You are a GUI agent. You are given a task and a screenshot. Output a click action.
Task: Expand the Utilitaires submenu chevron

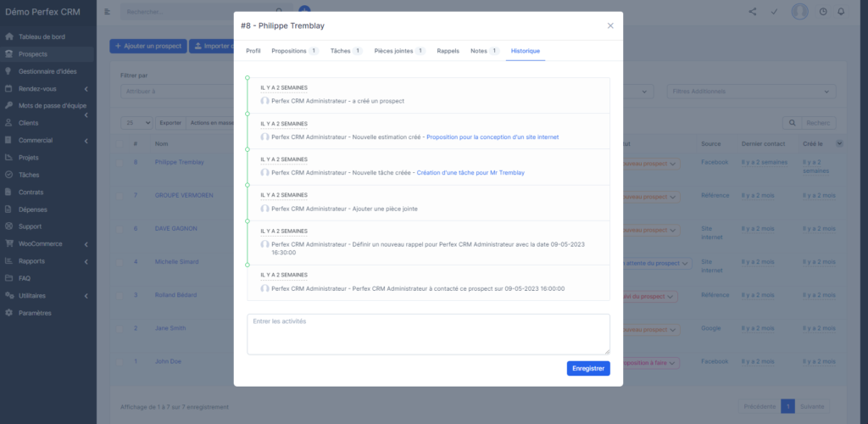[86, 296]
